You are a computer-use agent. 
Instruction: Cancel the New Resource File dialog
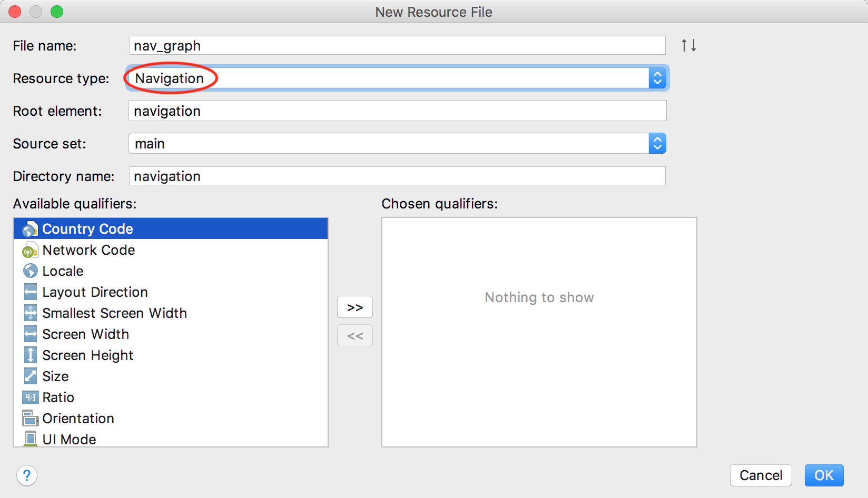click(x=761, y=475)
